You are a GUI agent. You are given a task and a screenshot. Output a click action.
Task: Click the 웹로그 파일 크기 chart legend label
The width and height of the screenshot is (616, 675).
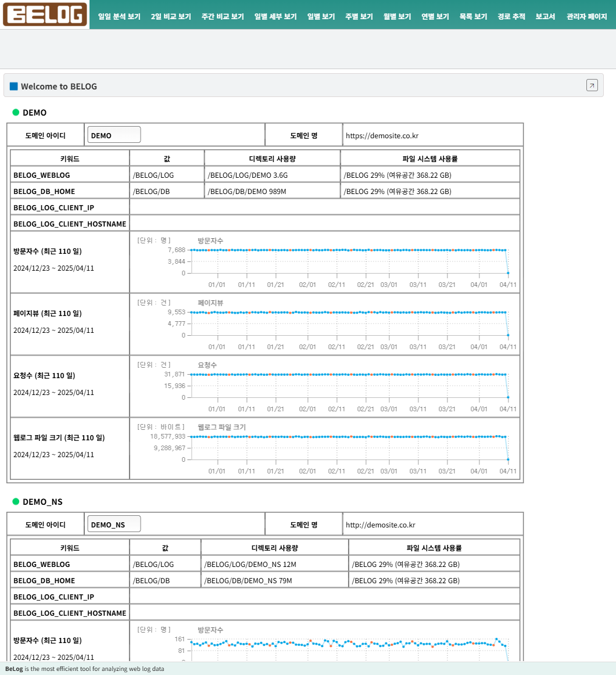pos(222,427)
